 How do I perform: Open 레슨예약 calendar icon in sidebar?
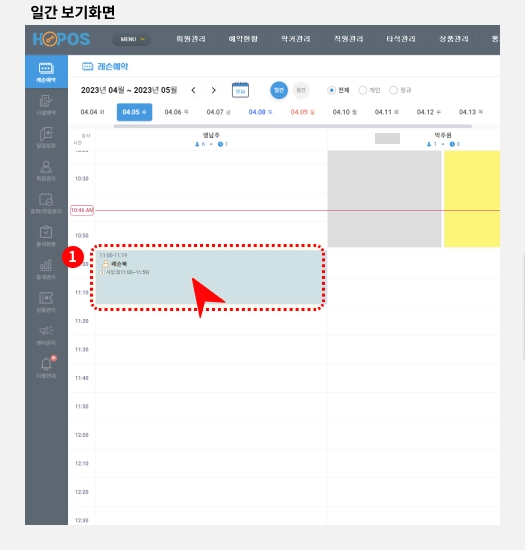coord(46,72)
